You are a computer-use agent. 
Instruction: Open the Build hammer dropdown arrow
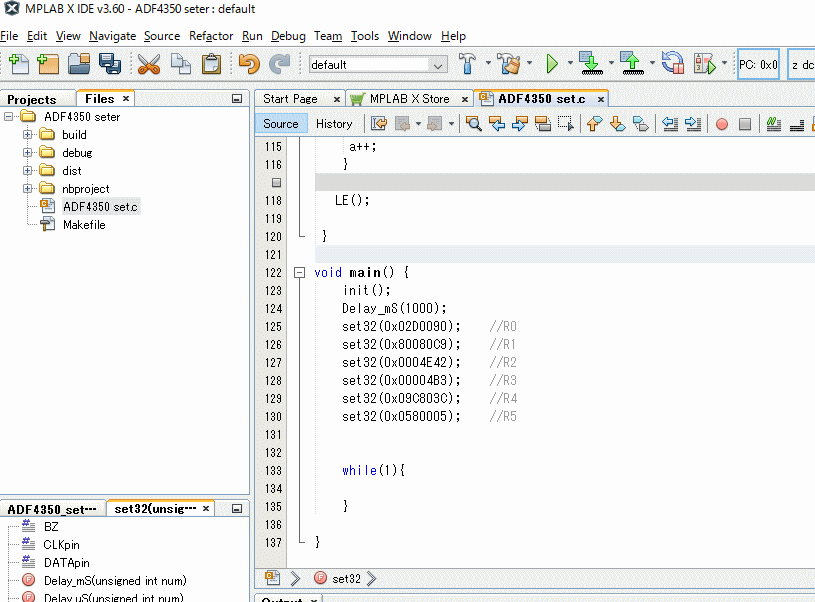tap(488, 63)
